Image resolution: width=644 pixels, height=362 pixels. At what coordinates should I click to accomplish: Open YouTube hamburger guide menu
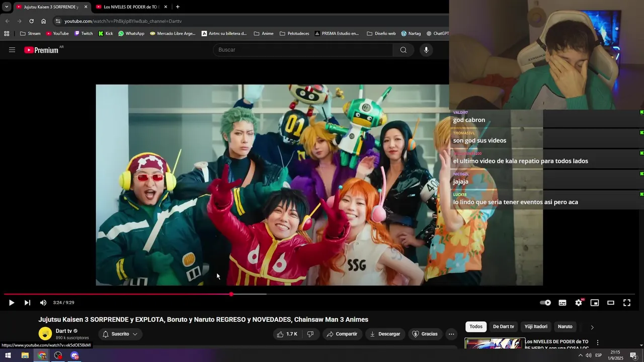12,50
